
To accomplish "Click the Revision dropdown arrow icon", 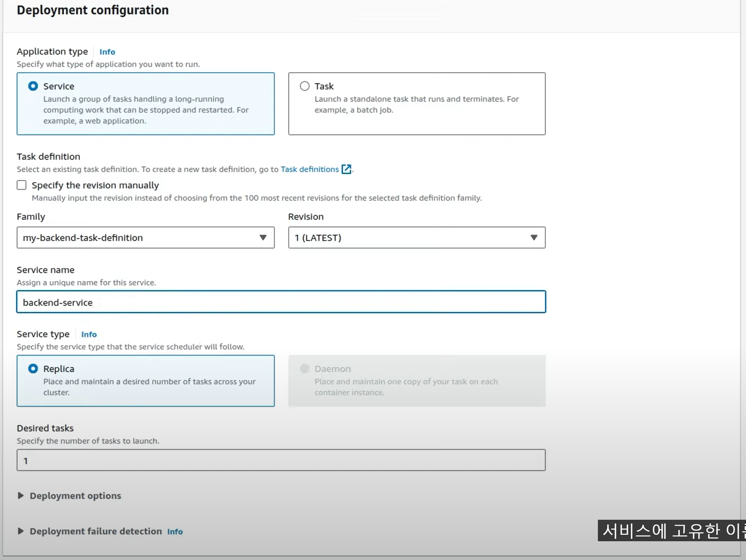I will 534,238.
